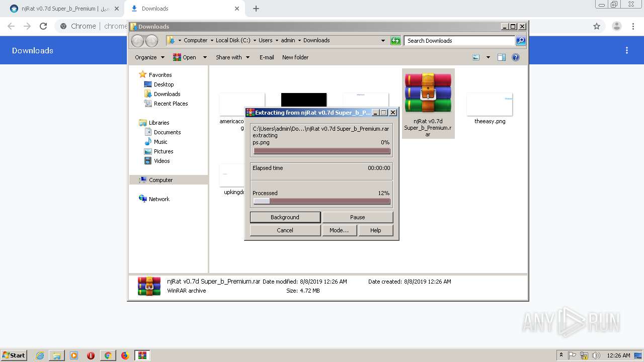Open Windows Explorer from taskbar
Image resolution: width=644 pixels, height=362 pixels.
57,355
